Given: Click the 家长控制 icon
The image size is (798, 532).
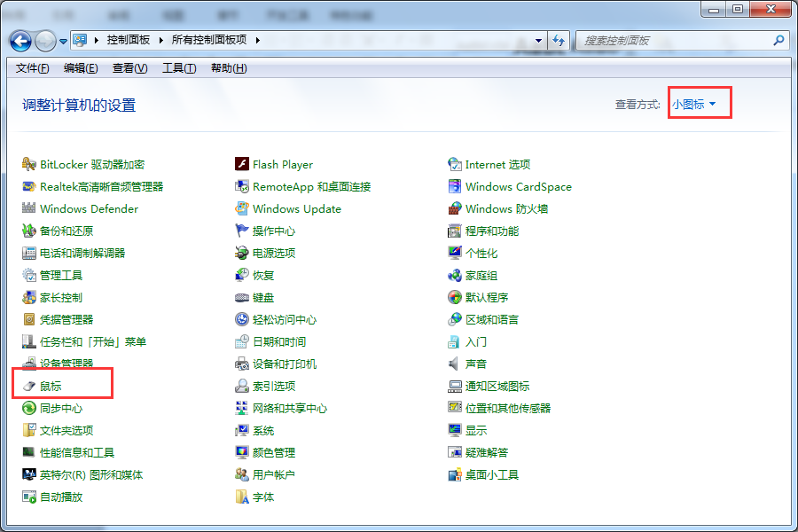Looking at the screenshot, I should coord(29,297).
